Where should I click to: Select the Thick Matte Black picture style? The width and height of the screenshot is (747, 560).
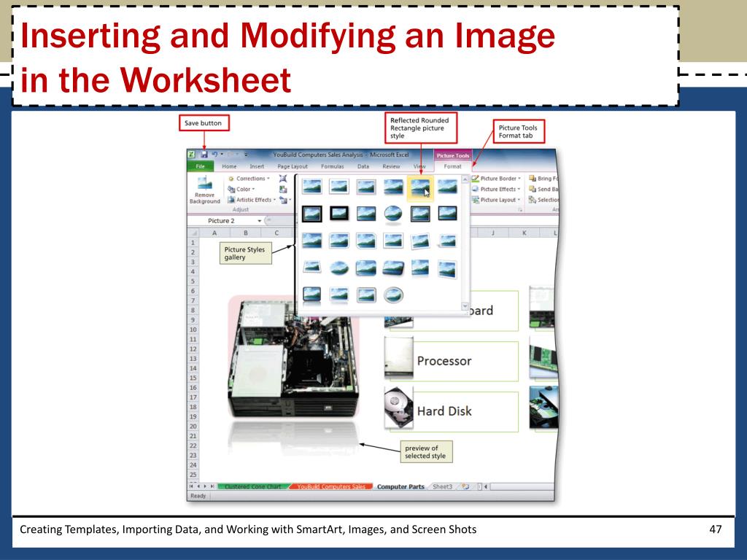coord(339,214)
